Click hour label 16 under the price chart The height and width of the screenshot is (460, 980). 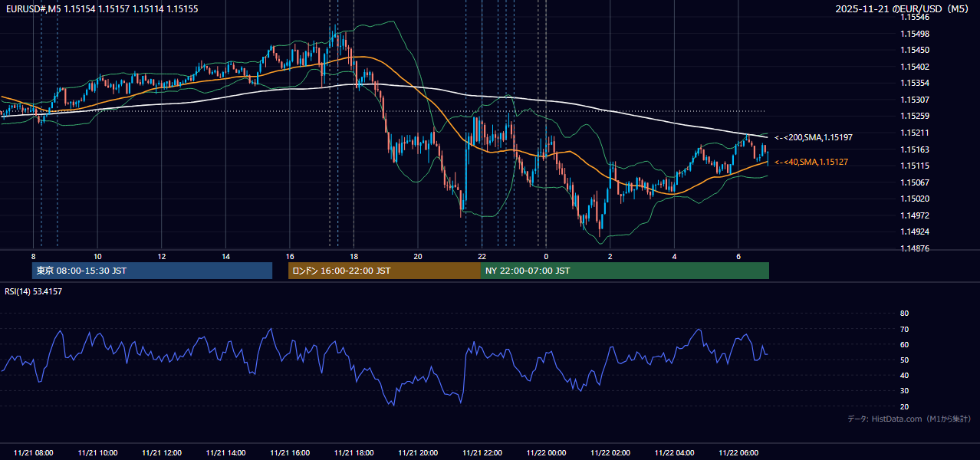pos(290,256)
